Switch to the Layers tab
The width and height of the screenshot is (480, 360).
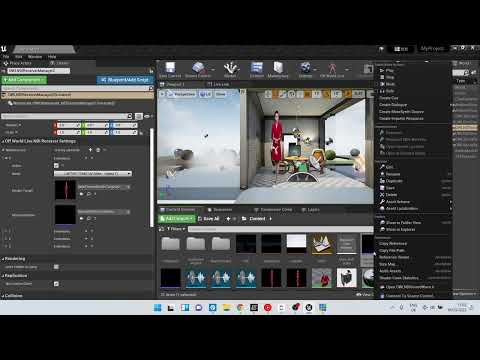click(x=311, y=210)
